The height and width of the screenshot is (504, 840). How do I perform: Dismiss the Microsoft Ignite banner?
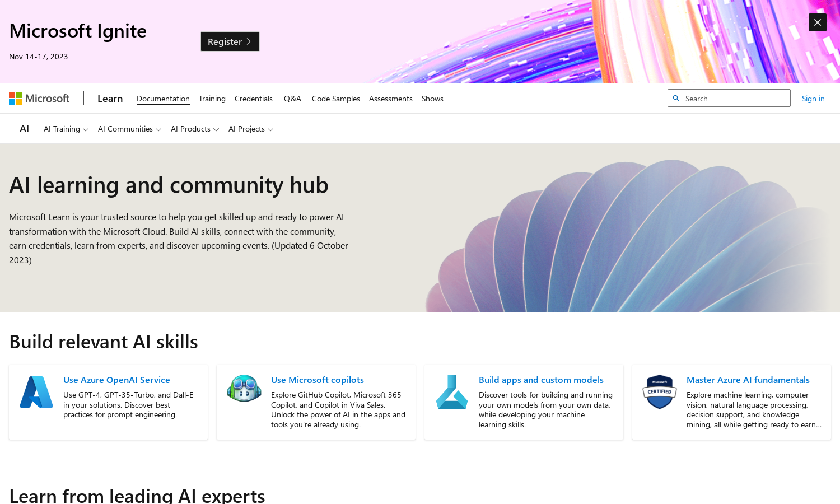tap(817, 22)
